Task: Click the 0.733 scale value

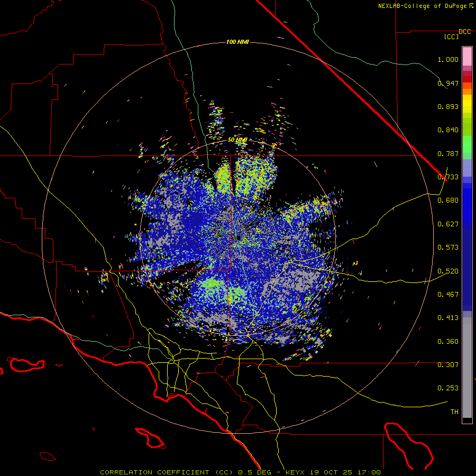Action: pos(448,177)
